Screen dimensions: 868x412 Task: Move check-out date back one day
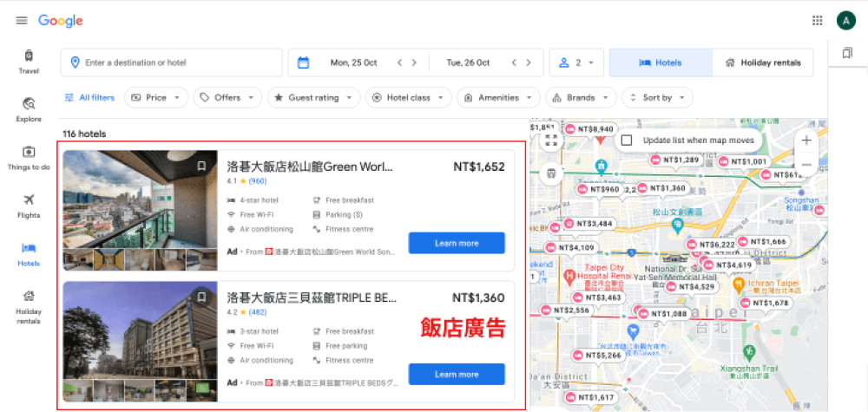click(x=514, y=62)
